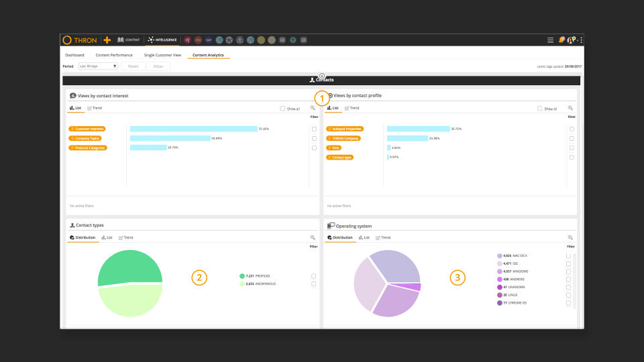Open the notifications bell icon
Image resolution: width=644 pixels, height=362 pixels.
click(x=561, y=40)
